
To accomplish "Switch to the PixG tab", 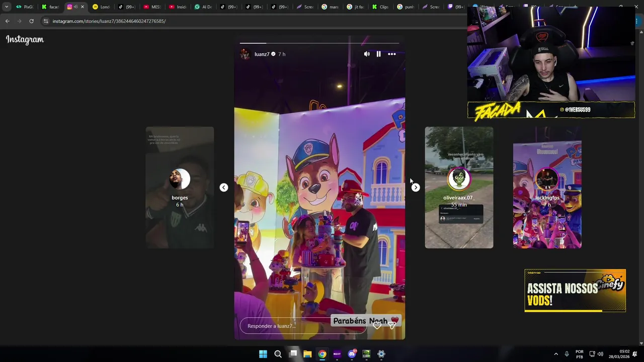I will point(25,7).
